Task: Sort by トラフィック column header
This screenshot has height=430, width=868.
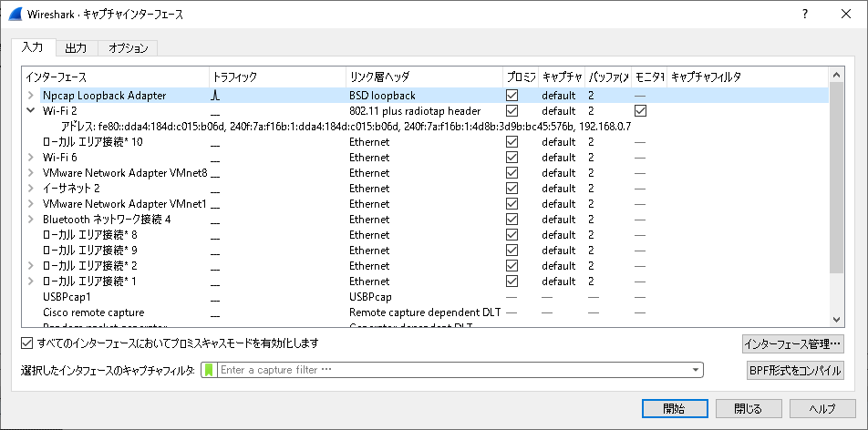Action: pyautogui.click(x=278, y=77)
